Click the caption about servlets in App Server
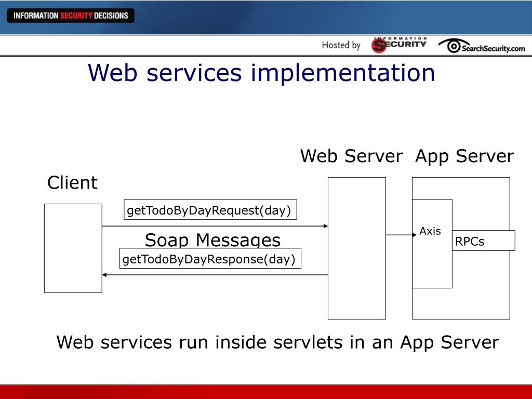This screenshot has height=399, width=532. click(x=277, y=342)
